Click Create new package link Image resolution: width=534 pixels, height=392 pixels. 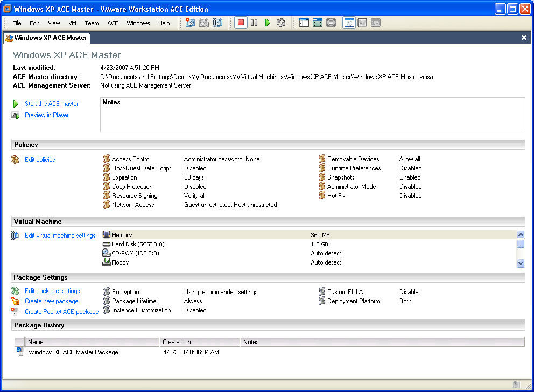[x=51, y=301]
